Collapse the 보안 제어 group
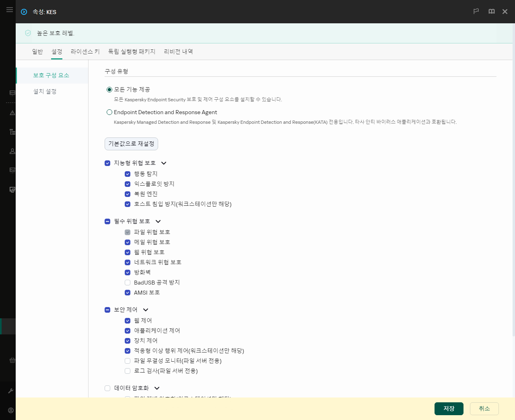Screen dimensions: 515x420 click(x=146, y=310)
